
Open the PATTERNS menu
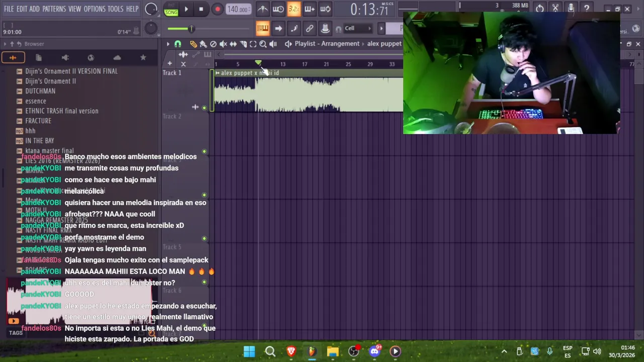54,9
